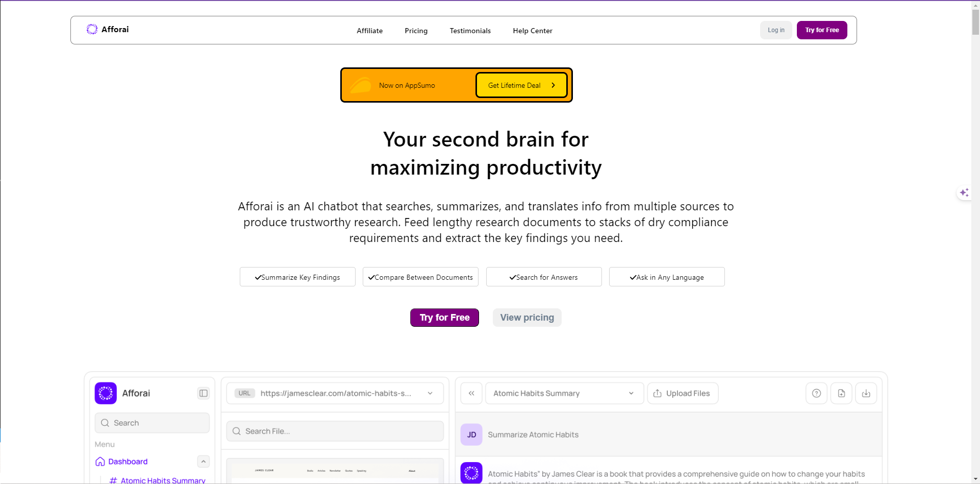Open the Atomic Habits Summary dropdown
Image resolution: width=980 pixels, height=484 pixels.
click(564, 393)
